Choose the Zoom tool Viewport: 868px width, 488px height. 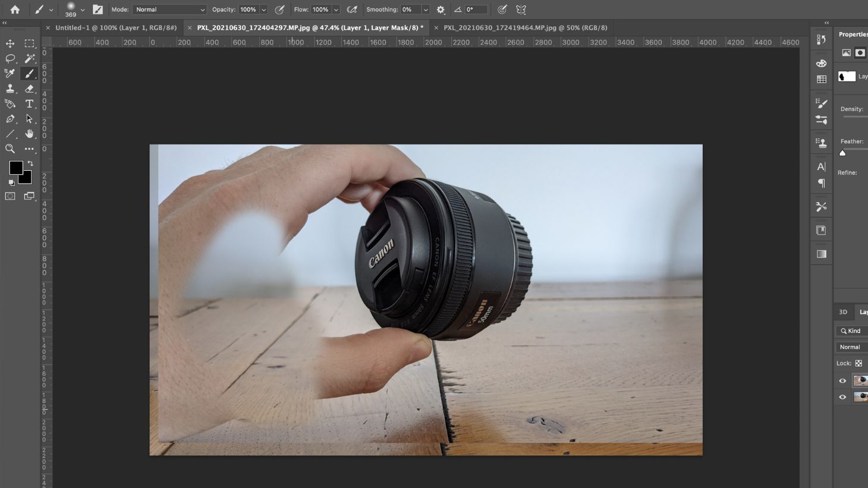(x=10, y=149)
